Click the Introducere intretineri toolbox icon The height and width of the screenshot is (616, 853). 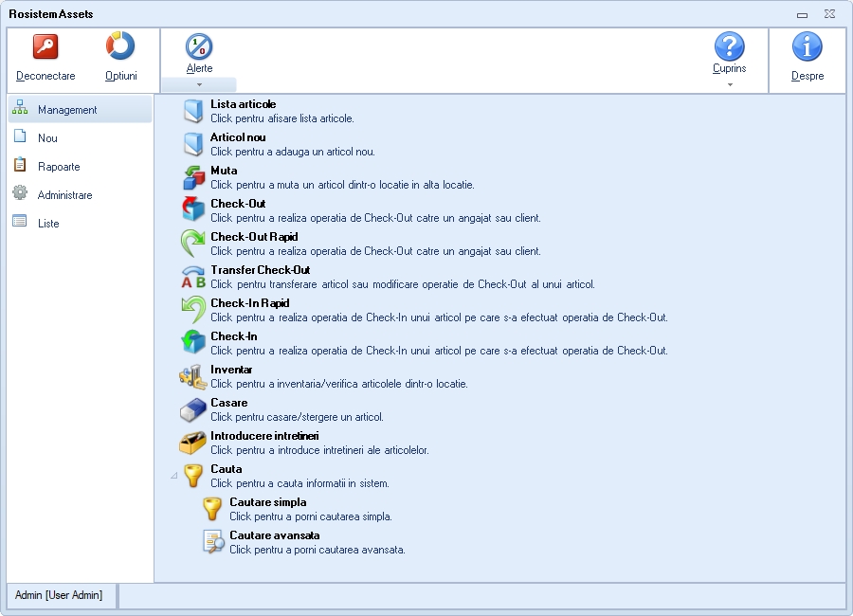click(193, 443)
